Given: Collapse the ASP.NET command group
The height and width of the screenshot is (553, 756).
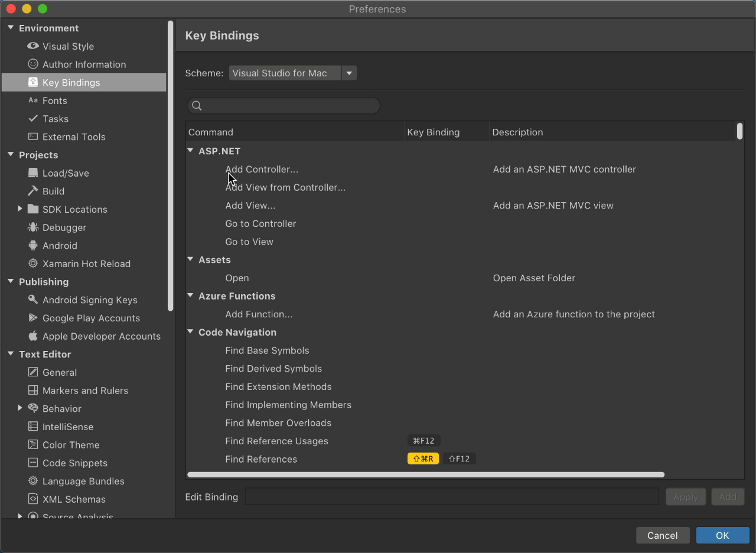Looking at the screenshot, I should point(191,151).
